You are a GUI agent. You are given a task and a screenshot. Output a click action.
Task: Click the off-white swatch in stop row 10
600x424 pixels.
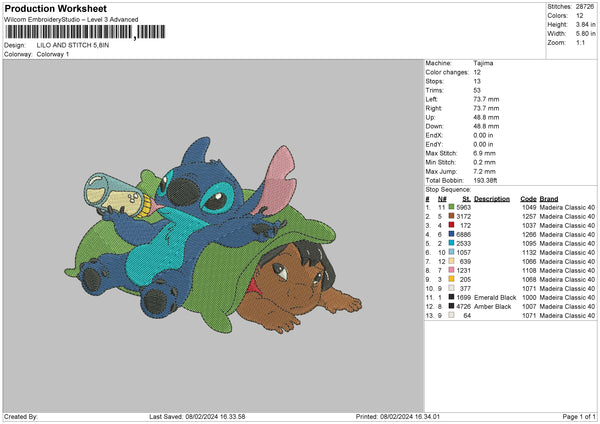452,288
